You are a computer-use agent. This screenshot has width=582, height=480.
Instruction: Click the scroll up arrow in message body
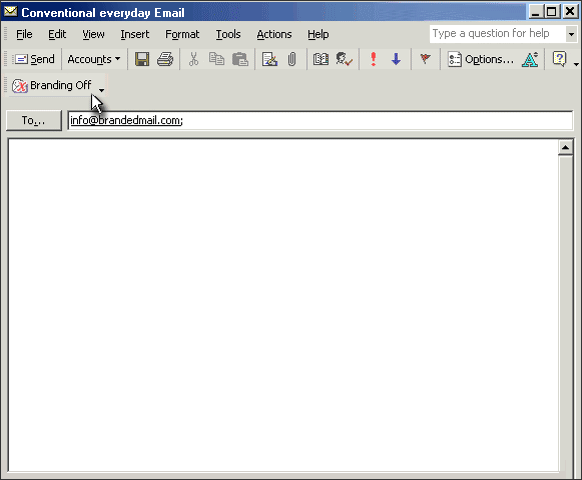[x=565, y=148]
